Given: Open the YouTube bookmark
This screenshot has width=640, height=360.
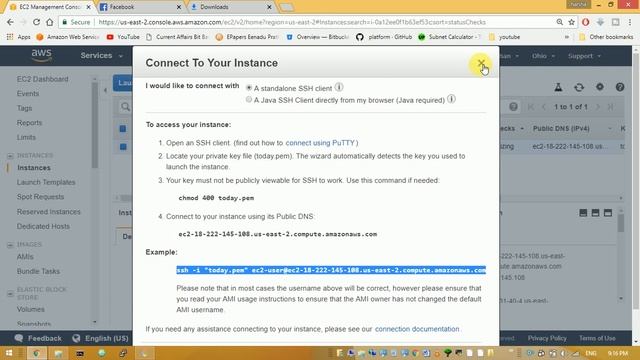Looking at the screenshot, I should tap(123, 37).
